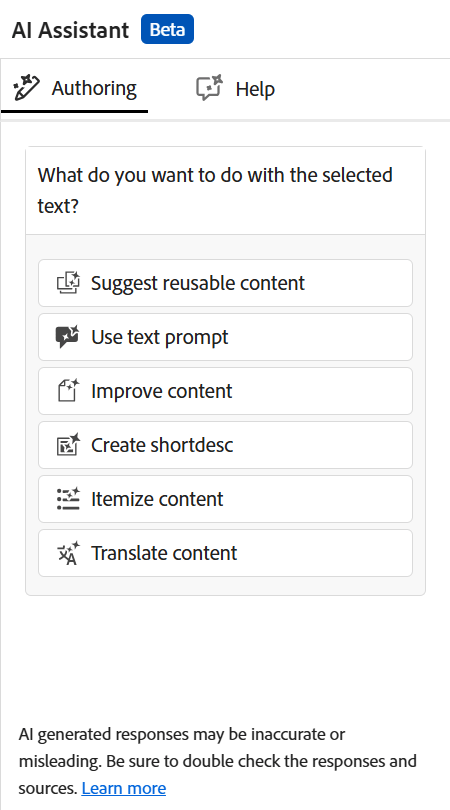Screen dimensions: 450x810
Task: Switch to the Authoring tab
Action: pos(74,89)
